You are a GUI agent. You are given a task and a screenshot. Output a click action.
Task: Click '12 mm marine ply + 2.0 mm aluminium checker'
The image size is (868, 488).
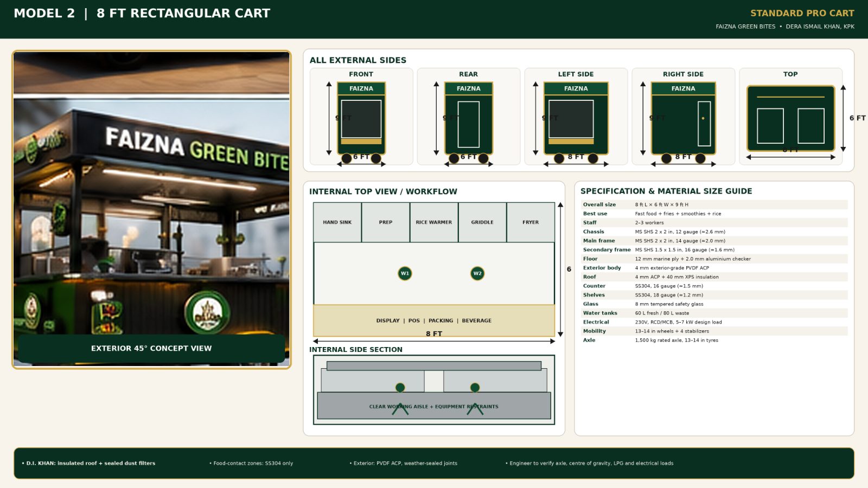(x=693, y=259)
